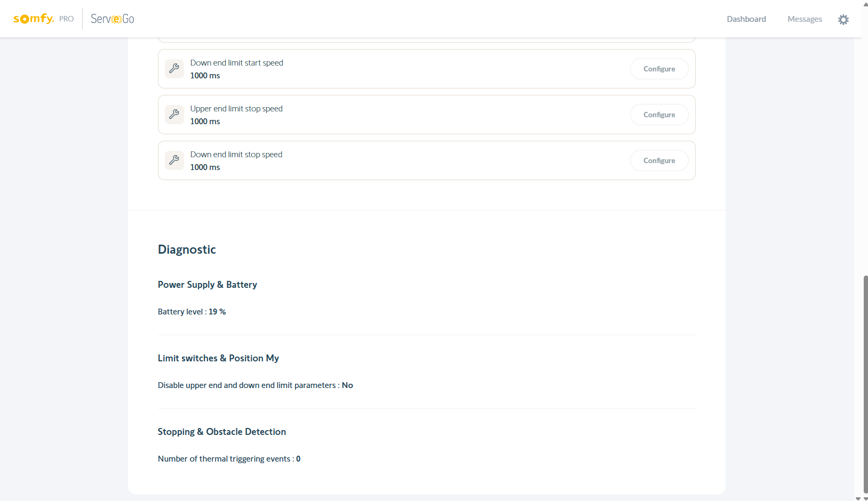Click wrench icon for Down end limit start speed
This screenshot has width=868, height=501.
click(x=174, y=69)
